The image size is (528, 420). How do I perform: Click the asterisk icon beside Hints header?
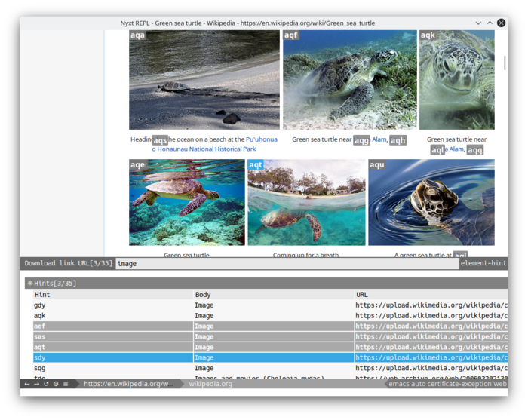point(30,284)
